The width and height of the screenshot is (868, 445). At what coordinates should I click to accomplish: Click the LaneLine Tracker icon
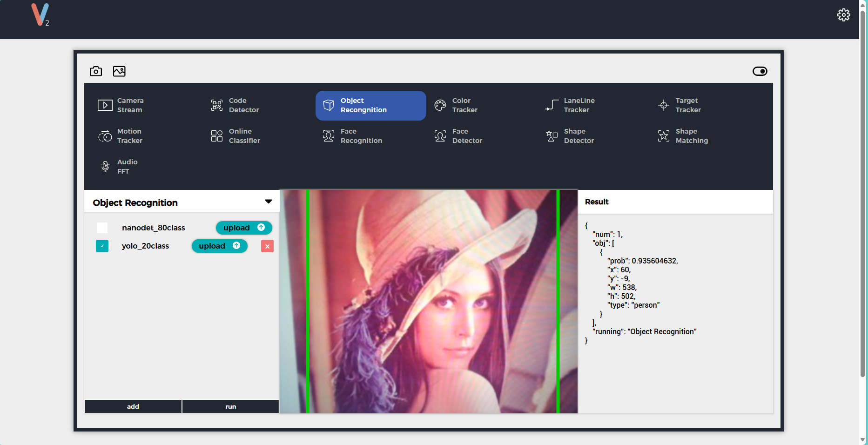552,105
